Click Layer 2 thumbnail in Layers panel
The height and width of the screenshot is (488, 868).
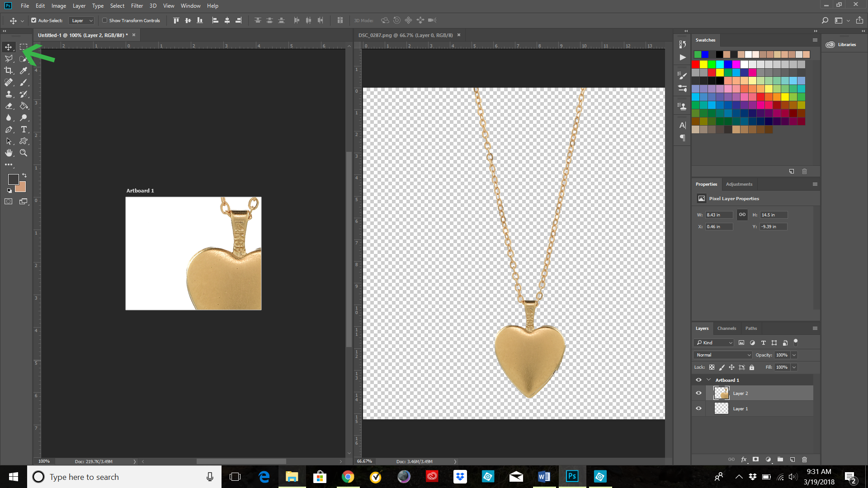click(722, 393)
